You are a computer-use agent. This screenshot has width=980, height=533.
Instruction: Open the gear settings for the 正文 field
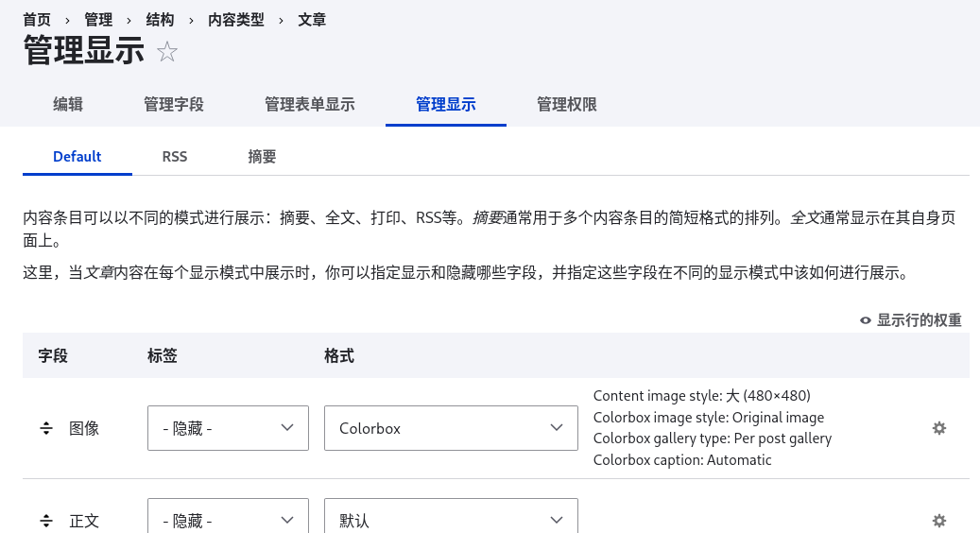tap(938, 520)
